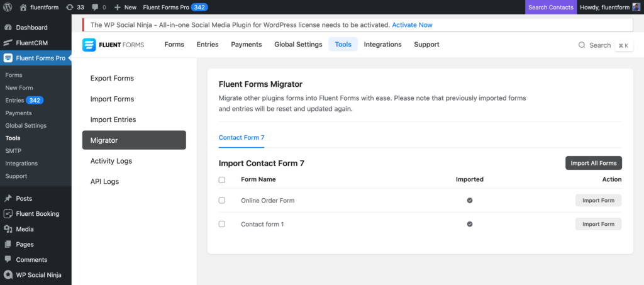This screenshot has height=285, width=644.
Task: Click the WordPress logo icon
Action: point(7,7)
